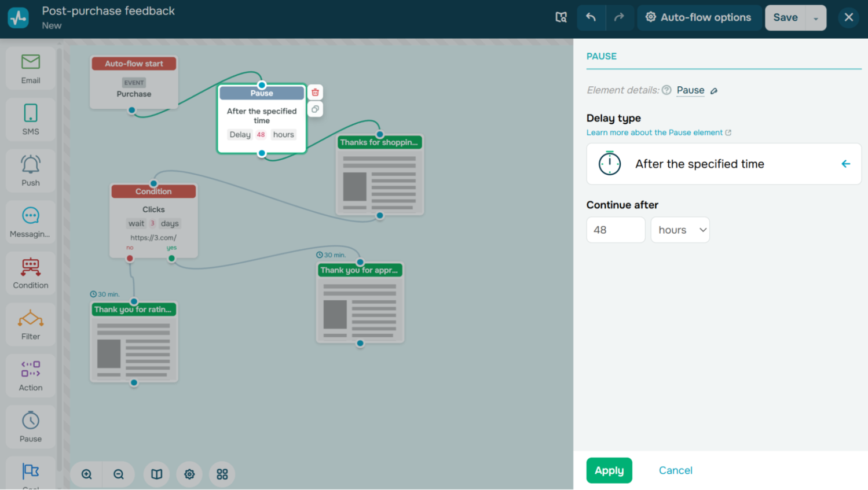Select the Messaging element in the sidebar
Screen dimensions: 868x490
(31, 222)
